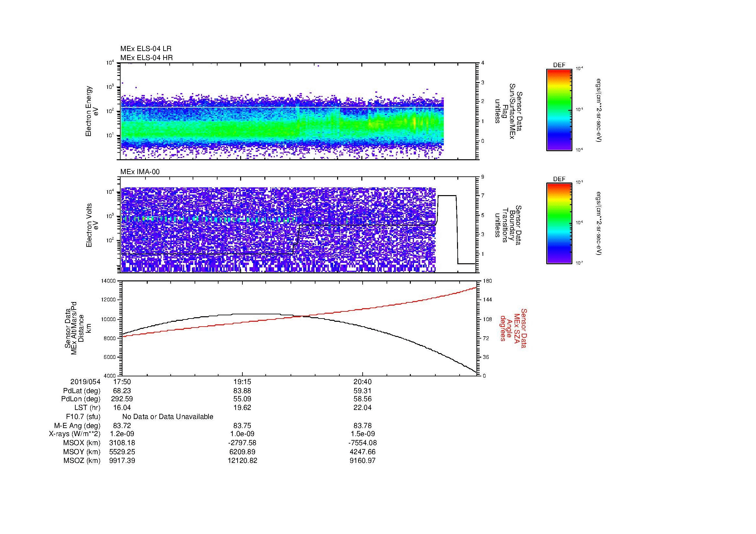Click the 'Sun/Surface/MEx Flag unitless' axis label
This screenshot has width=756, height=534.
point(508,111)
